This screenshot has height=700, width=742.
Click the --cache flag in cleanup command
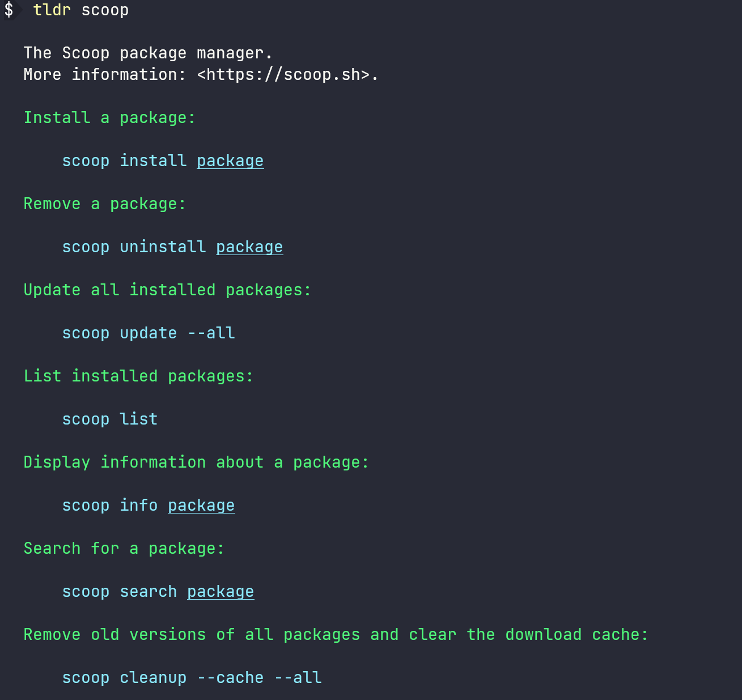coord(230,677)
